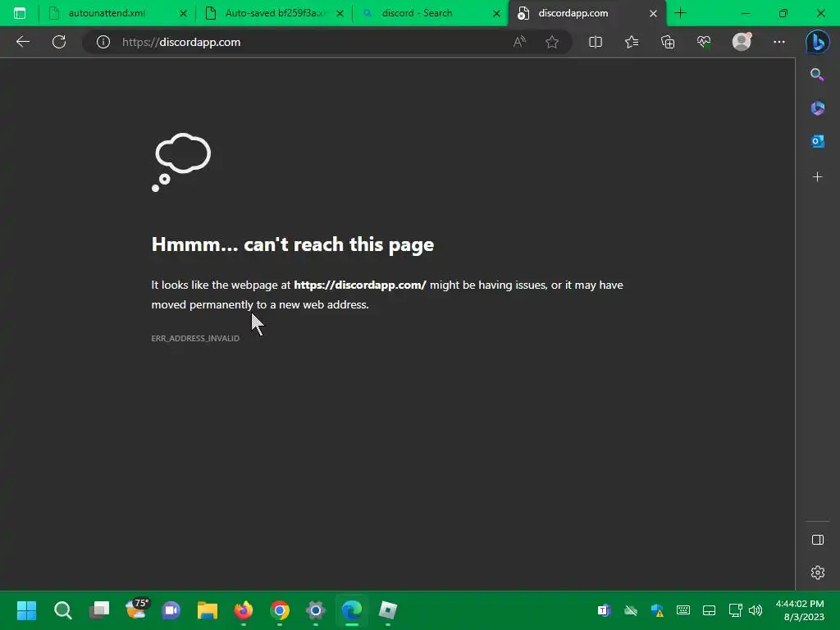Open volume control speaker icon

[x=756, y=610]
